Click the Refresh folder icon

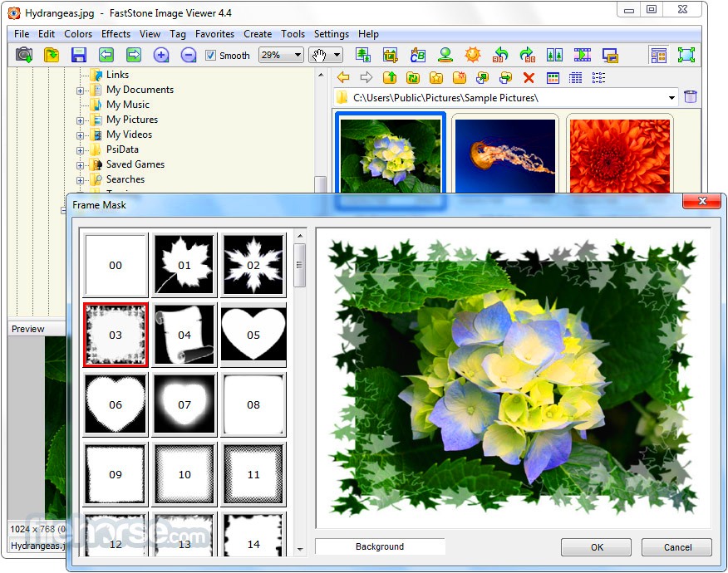(413, 77)
